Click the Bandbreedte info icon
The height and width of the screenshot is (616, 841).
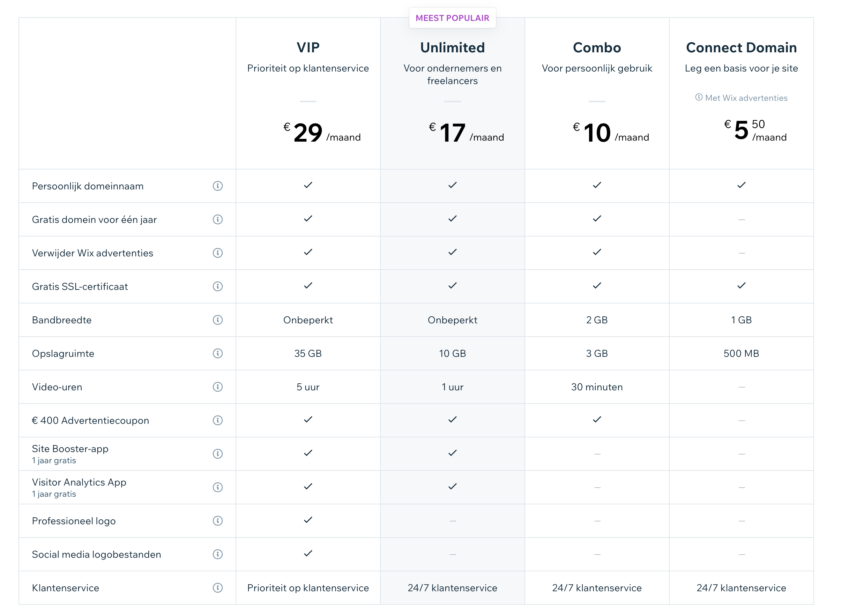[x=217, y=320]
